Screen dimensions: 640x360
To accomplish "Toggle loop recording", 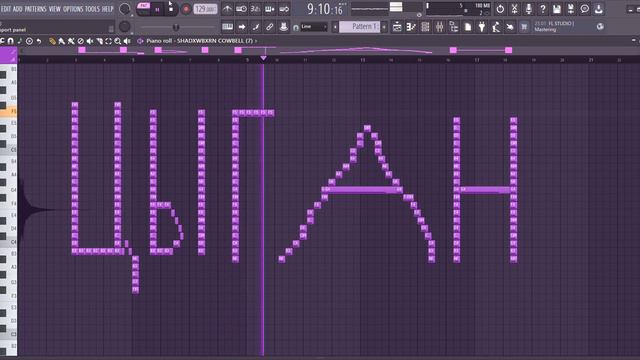I will pyautogui.click(x=284, y=9).
